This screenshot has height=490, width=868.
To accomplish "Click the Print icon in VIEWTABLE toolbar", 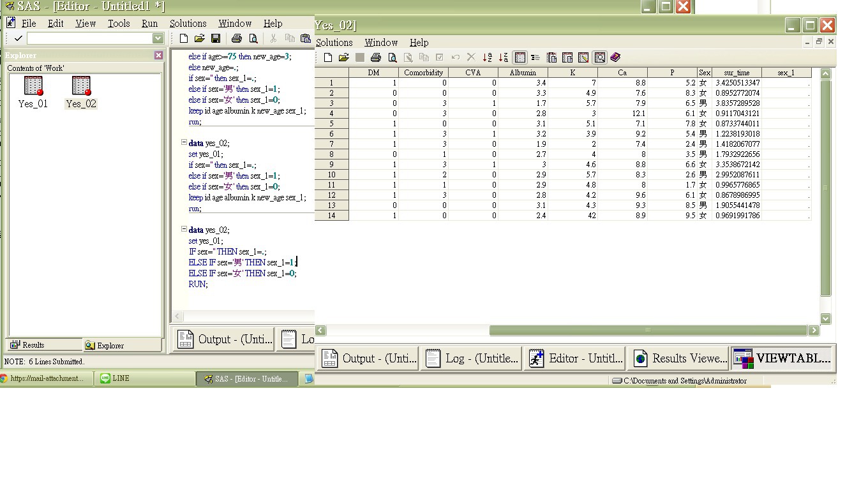I will [x=376, y=57].
